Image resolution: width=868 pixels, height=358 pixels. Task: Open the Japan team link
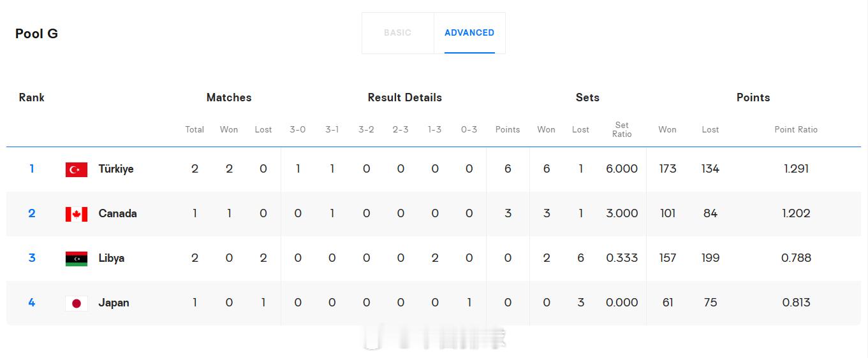coord(114,303)
